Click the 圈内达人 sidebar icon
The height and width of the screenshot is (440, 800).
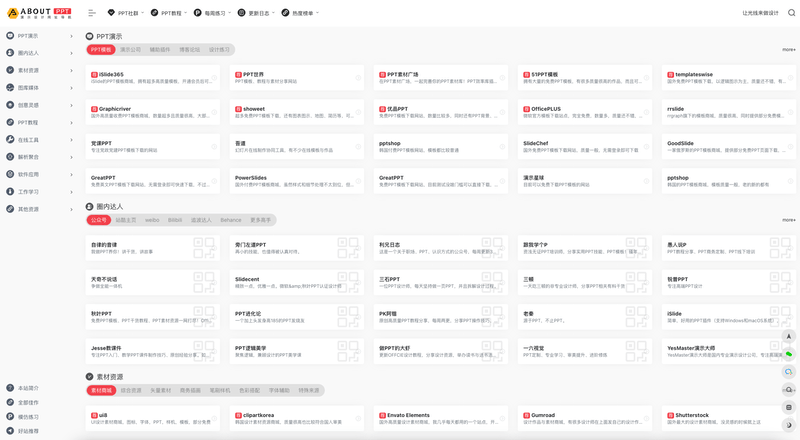(10, 53)
